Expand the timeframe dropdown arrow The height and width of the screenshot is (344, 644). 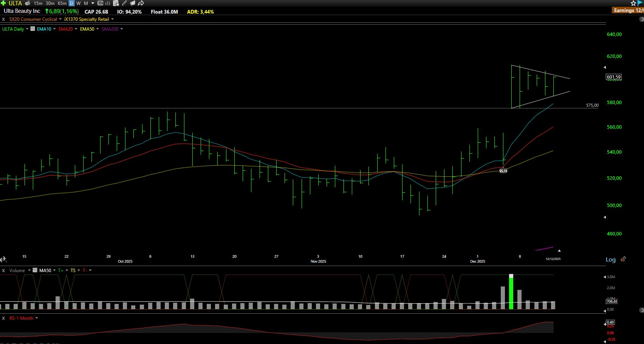93,3
